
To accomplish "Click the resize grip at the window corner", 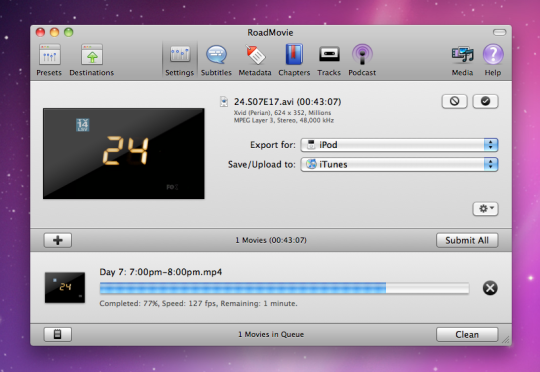I will pos(506,340).
